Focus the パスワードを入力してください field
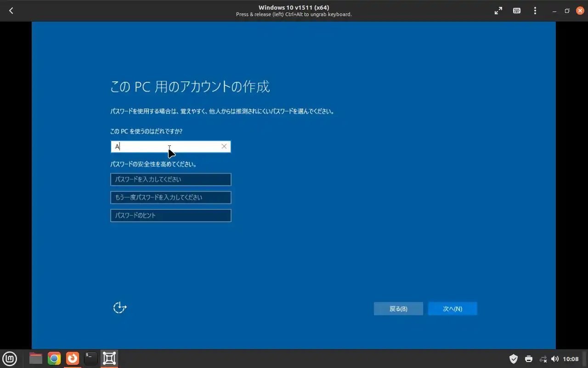This screenshot has height=368, width=588. tap(171, 179)
